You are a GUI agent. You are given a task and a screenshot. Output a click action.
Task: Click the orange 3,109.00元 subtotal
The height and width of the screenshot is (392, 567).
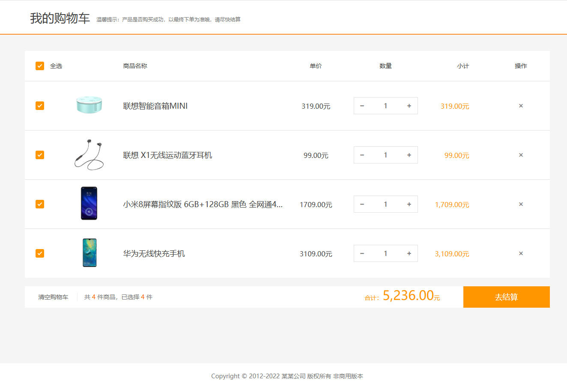(x=452, y=254)
